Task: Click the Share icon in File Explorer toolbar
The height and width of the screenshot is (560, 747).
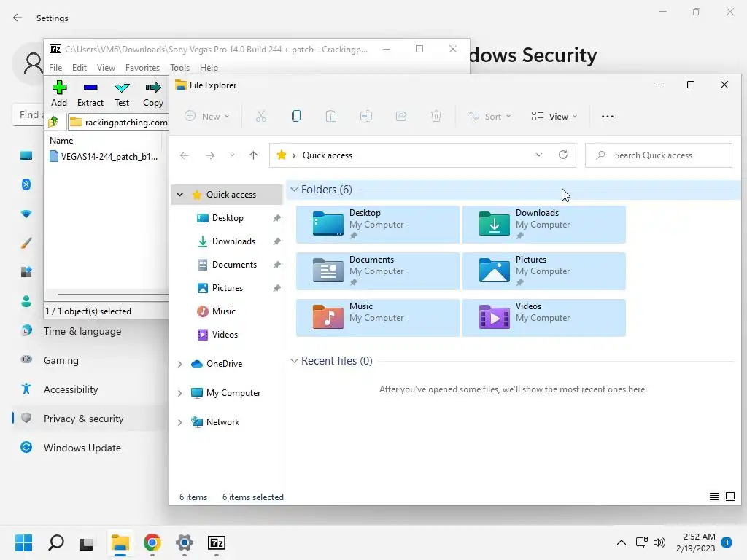Action: pyautogui.click(x=401, y=116)
